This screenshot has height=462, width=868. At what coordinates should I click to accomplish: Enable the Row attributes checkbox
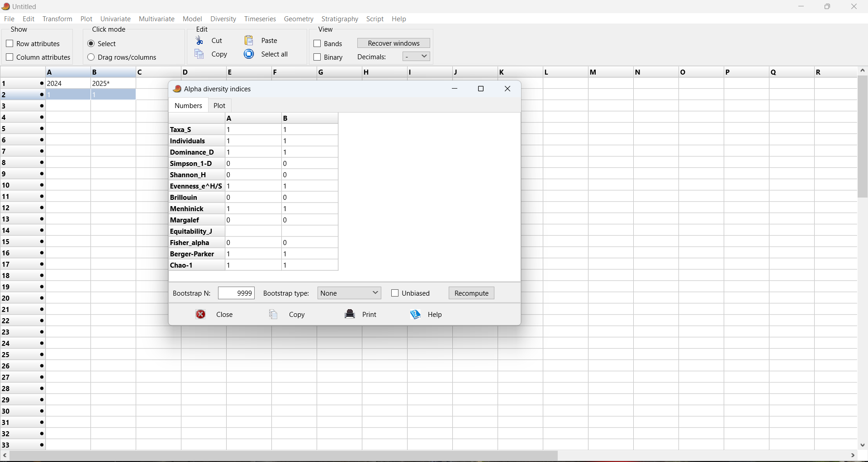(x=9, y=44)
